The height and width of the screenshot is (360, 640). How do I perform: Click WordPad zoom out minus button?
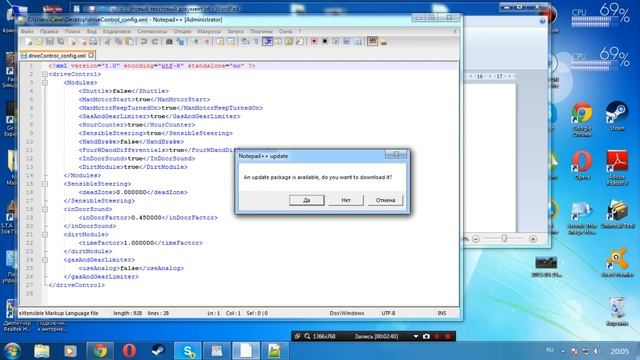click(x=476, y=239)
